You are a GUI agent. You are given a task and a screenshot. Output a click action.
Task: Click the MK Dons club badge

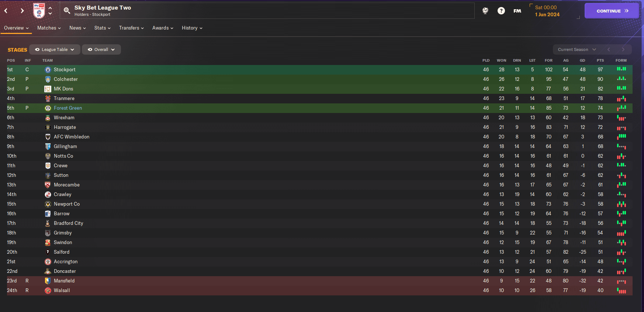48,89
